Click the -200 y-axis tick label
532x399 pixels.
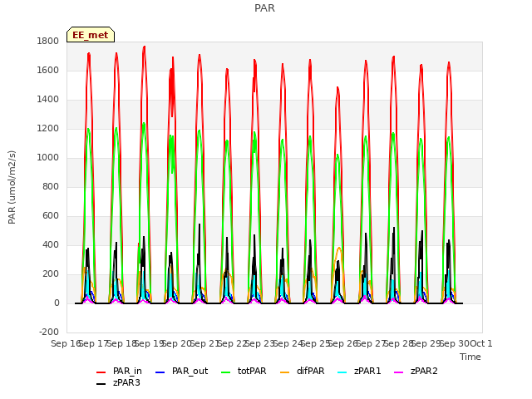click(49, 332)
